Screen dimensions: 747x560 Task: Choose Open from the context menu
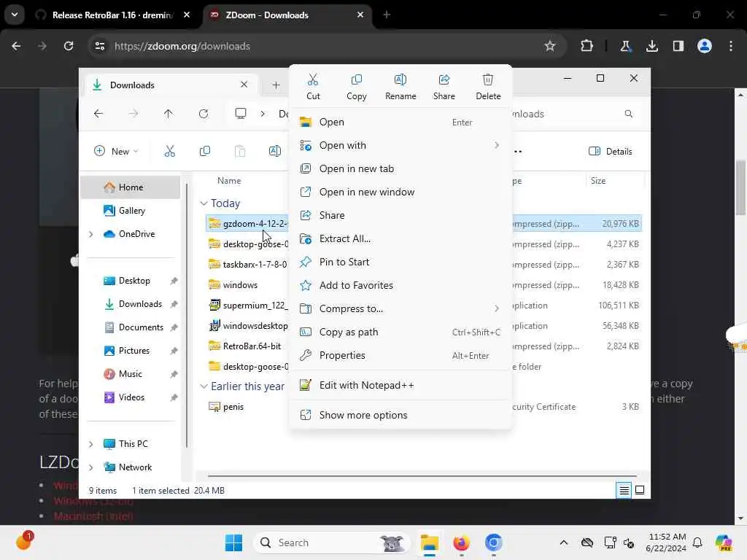coord(400,122)
